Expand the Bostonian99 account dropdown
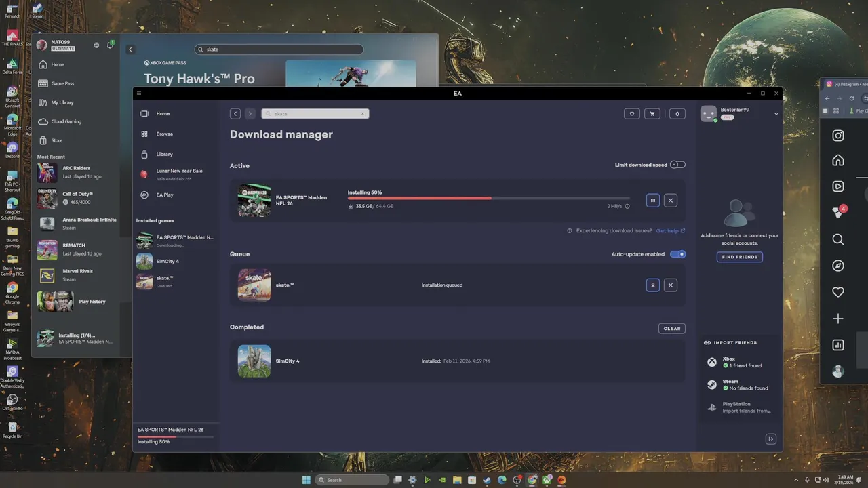 pos(776,114)
